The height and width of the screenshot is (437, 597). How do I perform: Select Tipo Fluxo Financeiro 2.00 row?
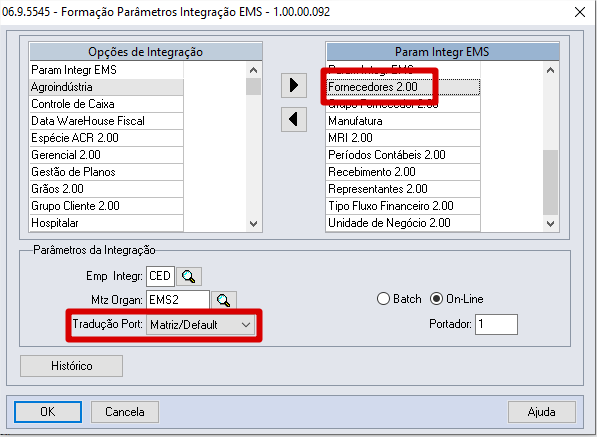(x=403, y=206)
